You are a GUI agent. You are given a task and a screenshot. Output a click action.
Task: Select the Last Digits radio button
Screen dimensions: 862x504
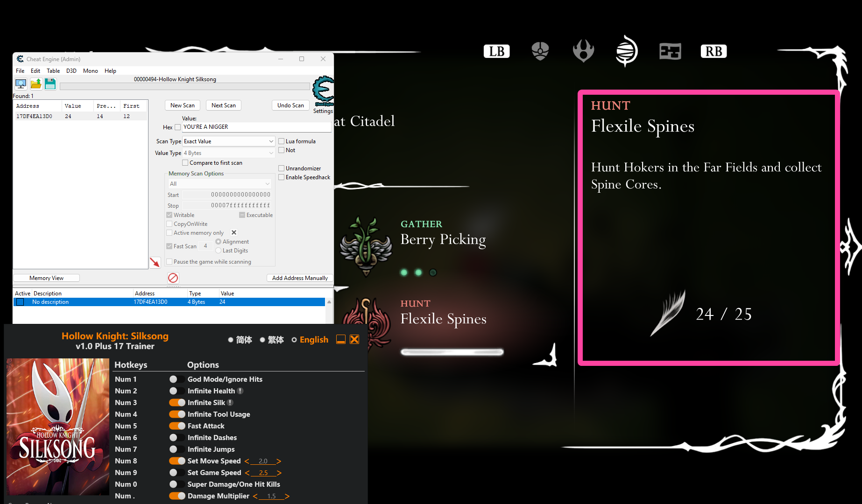pos(218,251)
